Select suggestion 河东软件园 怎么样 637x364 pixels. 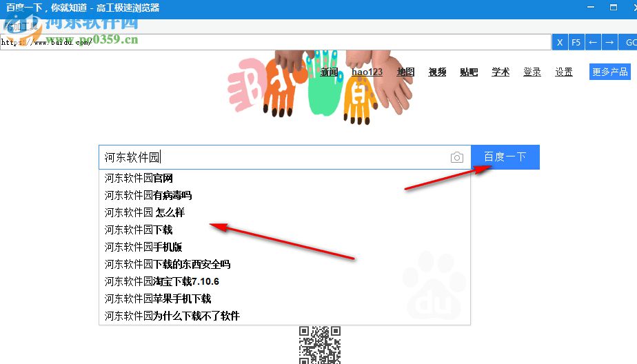pyautogui.click(x=284, y=212)
